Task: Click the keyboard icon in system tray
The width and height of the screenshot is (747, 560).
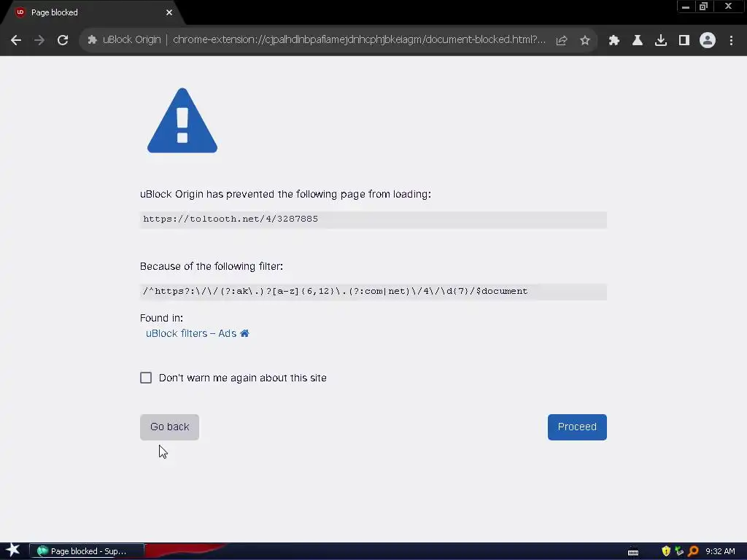Action: click(x=633, y=552)
